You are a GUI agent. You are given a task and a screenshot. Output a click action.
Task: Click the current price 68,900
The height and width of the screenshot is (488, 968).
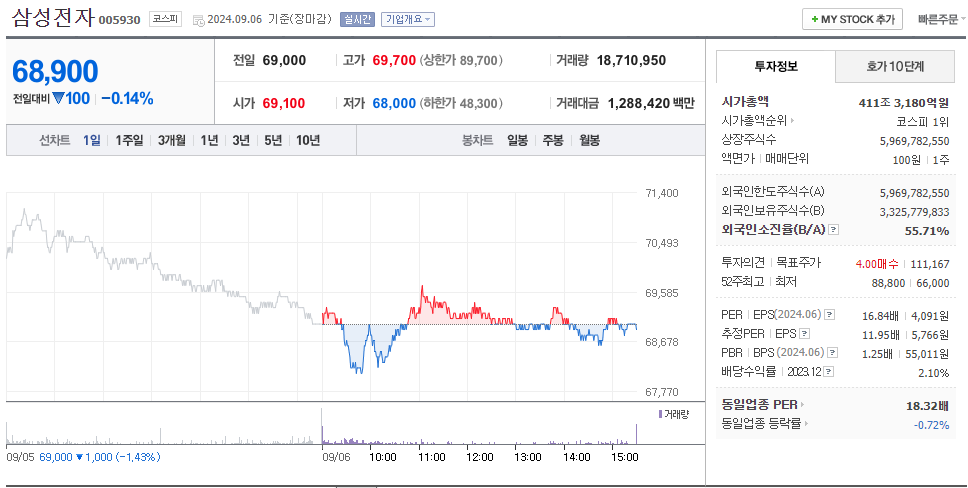[x=55, y=72]
